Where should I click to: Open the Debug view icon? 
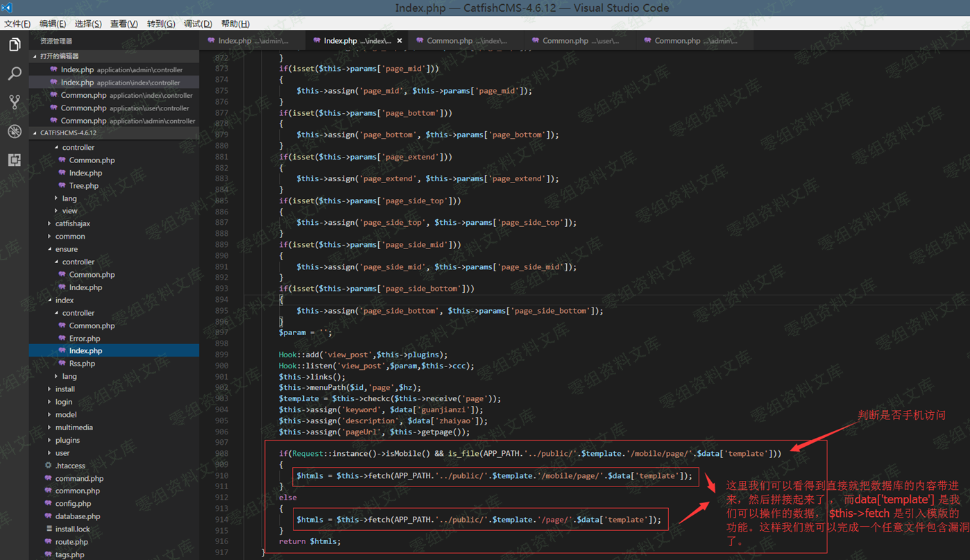(15, 131)
